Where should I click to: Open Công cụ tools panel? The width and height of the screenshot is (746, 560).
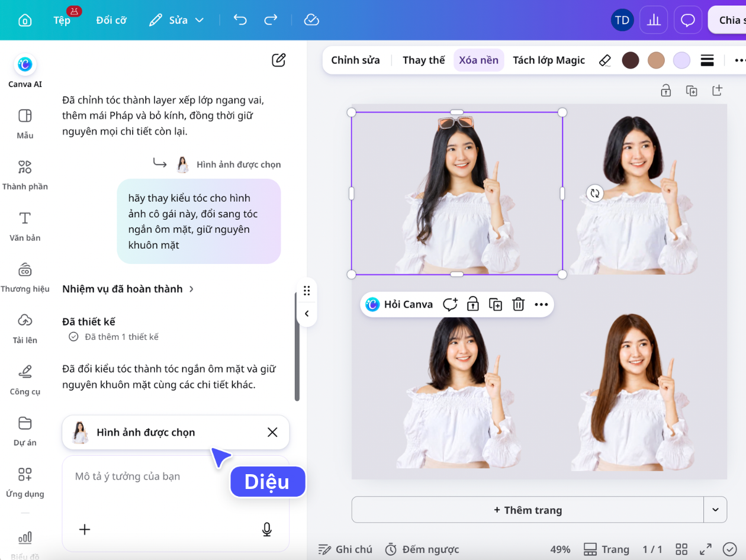point(25,379)
